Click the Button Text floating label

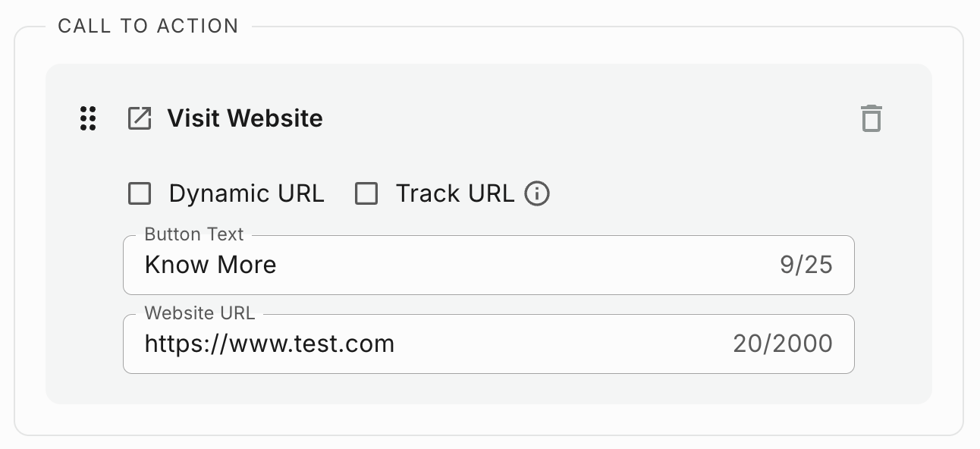click(x=194, y=234)
